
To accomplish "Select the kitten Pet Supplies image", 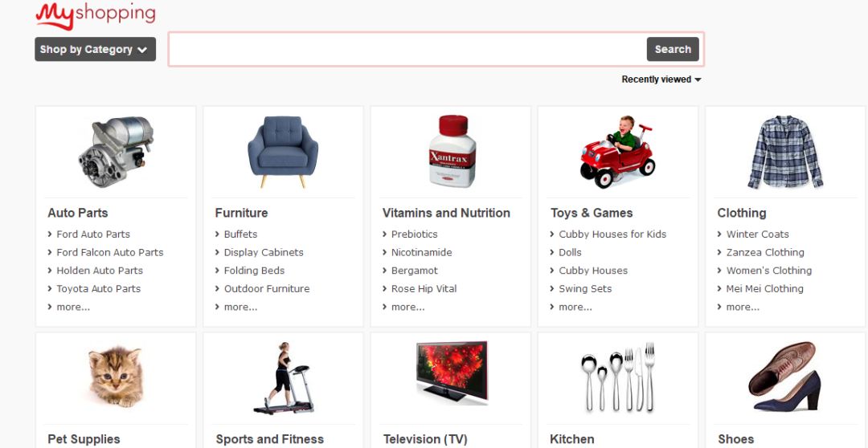I will pyautogui.click(x=116, y=377).
